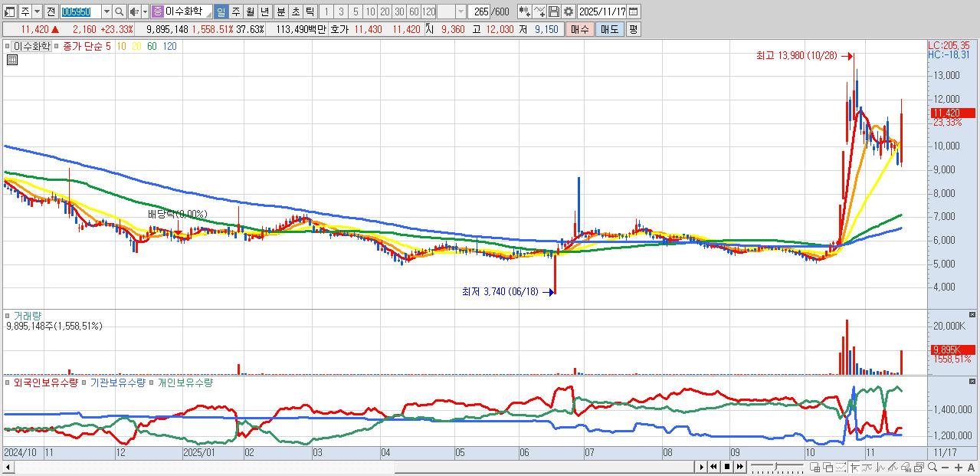Select the 120 interval tab
The image size is (980, 476).
point(428,11)
